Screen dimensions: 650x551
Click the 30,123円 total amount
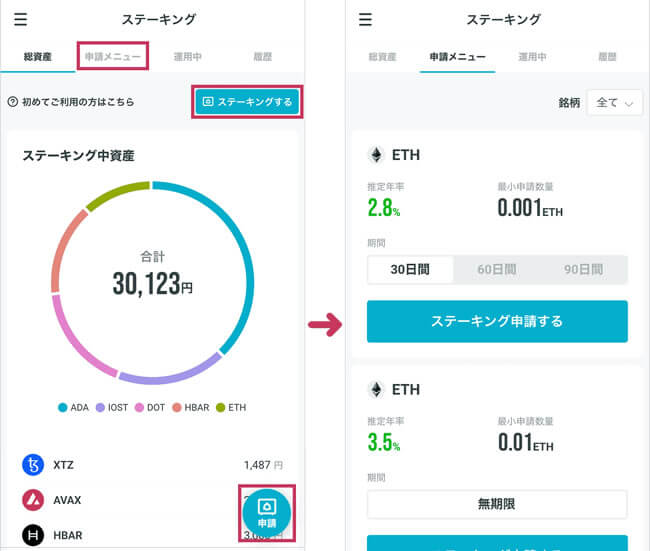coord(153,284)
